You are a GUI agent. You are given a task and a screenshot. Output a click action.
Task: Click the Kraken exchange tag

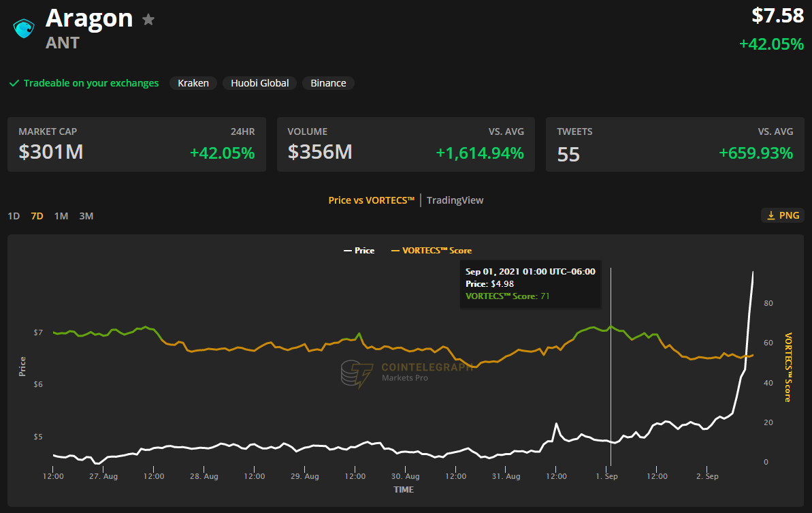pos(193,83)
